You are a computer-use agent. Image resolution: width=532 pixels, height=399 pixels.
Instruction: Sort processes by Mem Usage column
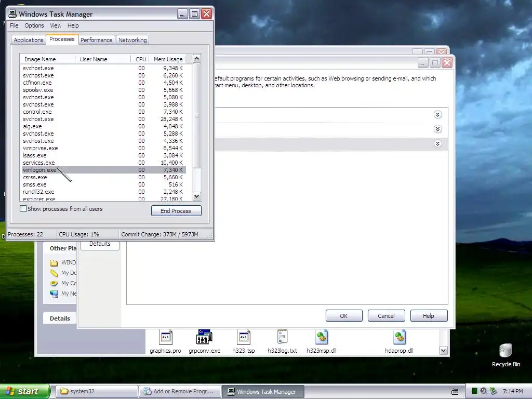167,59
